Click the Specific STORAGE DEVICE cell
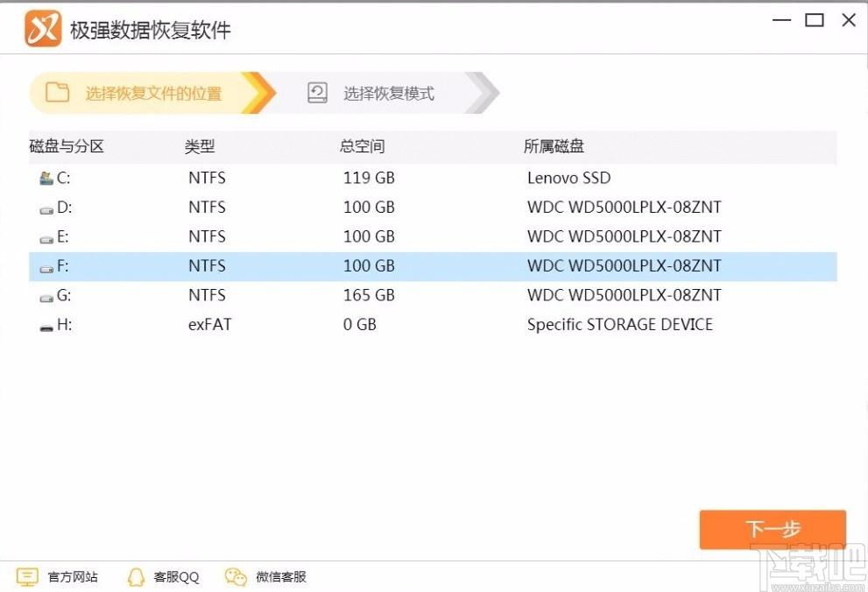The height and width of the screenshot is (592, 868). 620,324
